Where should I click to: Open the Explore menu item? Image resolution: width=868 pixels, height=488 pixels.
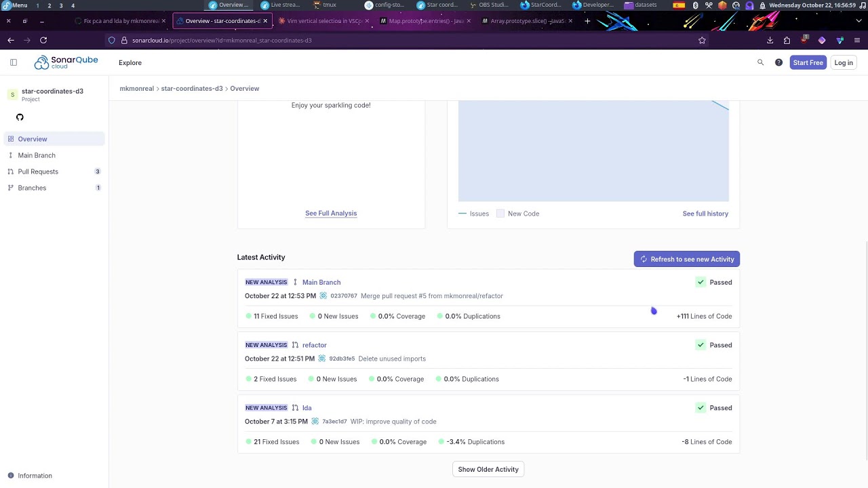(x=130, y=62)
